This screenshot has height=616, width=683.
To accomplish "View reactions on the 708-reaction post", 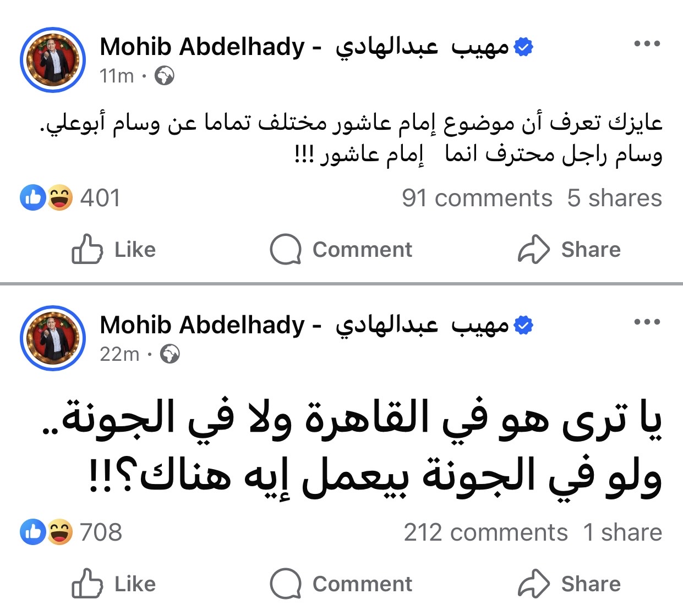I will click(70, 532).
